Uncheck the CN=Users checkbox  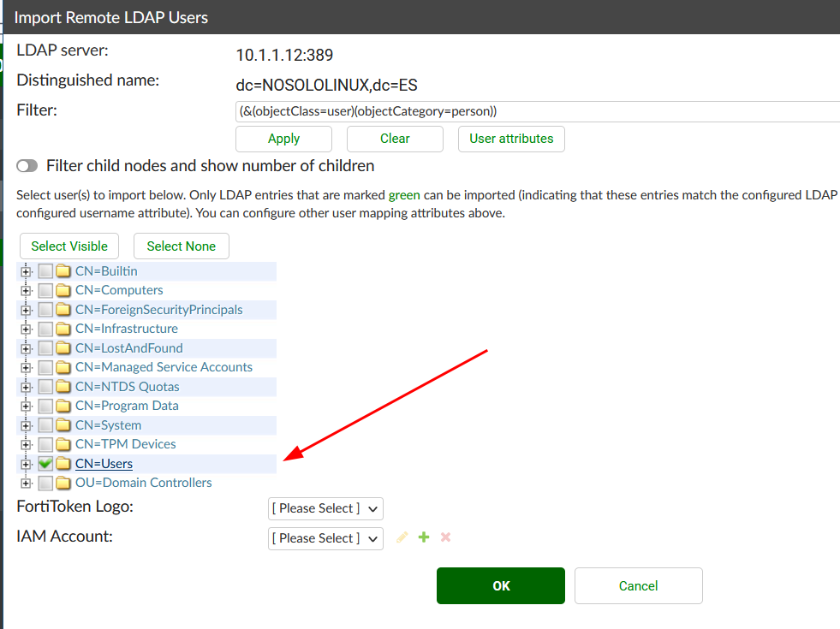pos(45,464)
